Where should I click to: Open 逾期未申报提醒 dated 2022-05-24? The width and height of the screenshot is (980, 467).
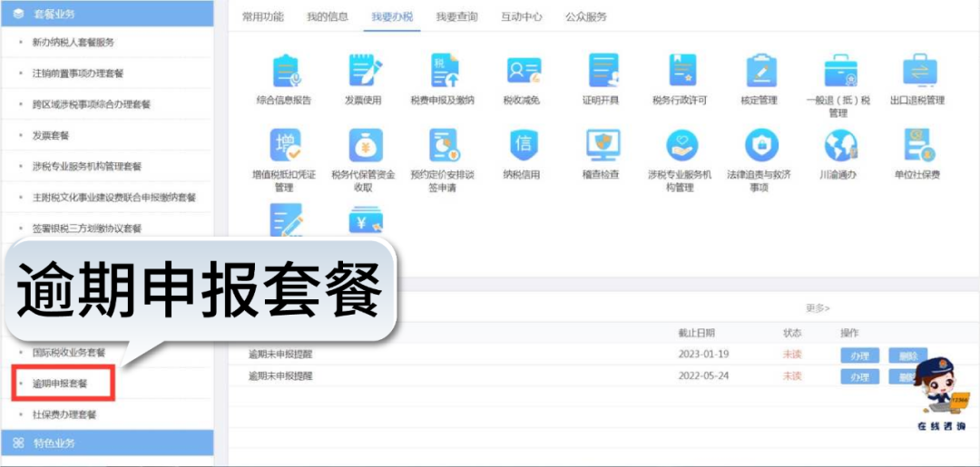pos(280,375)
